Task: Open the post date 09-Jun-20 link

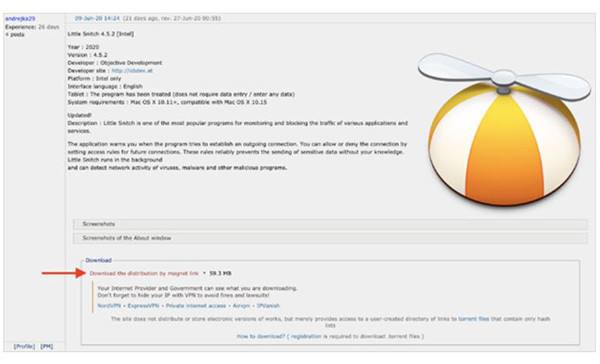Action: click(97, 18)
